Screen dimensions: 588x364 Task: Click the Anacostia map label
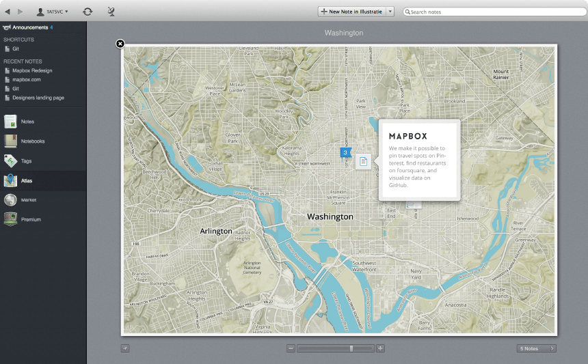click(x=455, y=305)
